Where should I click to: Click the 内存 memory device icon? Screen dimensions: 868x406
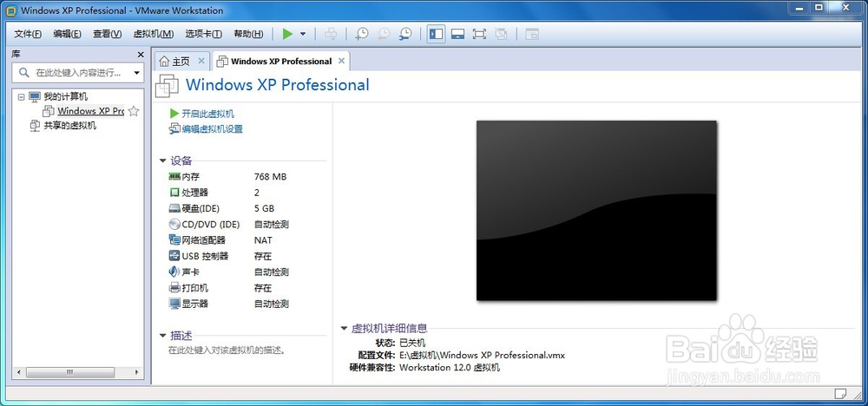click(x=174, y=176)
